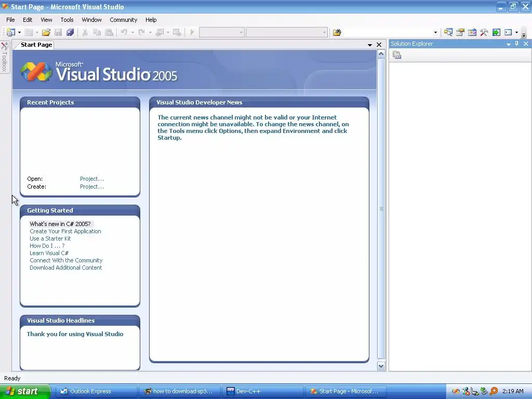Click the Redo arrow icon
This screenshot has width=532, height=399.
click(x=142, y=32)
